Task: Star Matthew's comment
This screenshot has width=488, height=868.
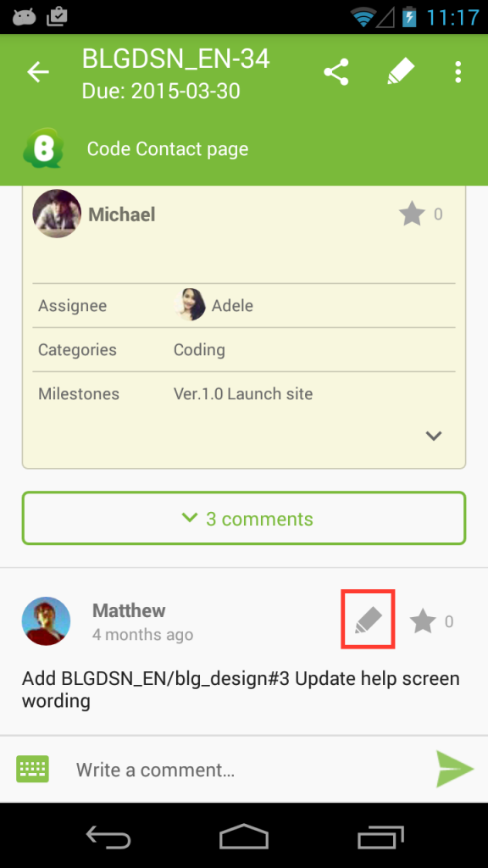Action: click(x=423, y=621)
